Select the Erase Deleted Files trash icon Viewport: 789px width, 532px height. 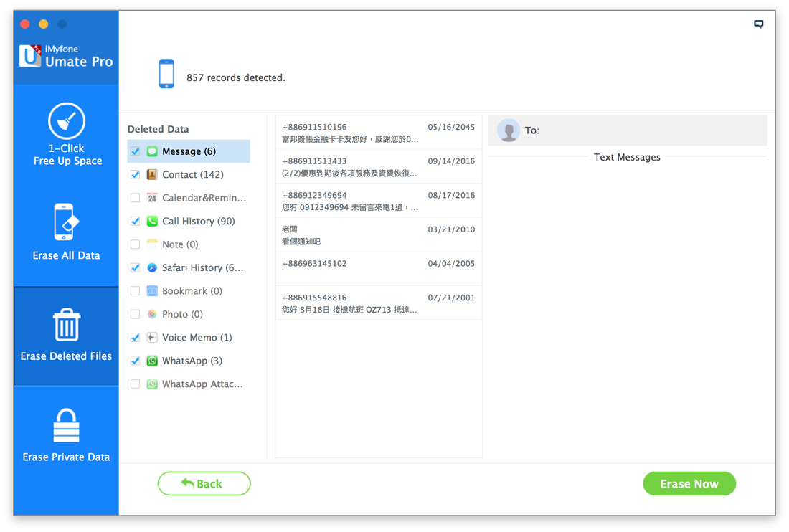67,325
